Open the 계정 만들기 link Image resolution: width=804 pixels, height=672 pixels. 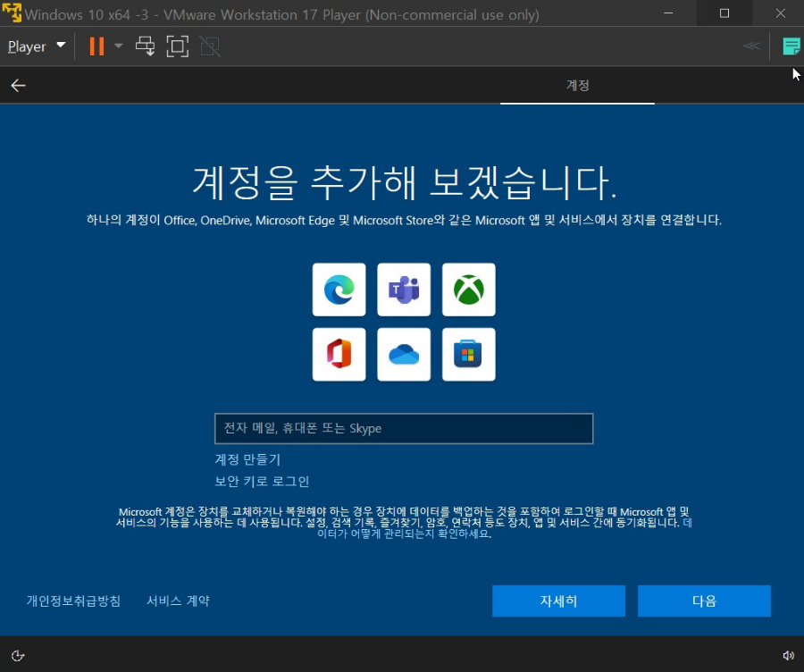tap(247, 459)
